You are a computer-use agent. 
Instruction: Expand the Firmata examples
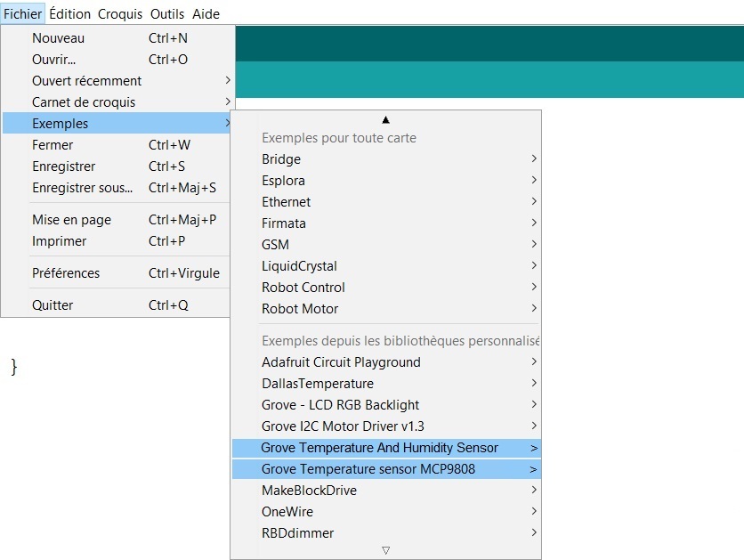(386, 223)
